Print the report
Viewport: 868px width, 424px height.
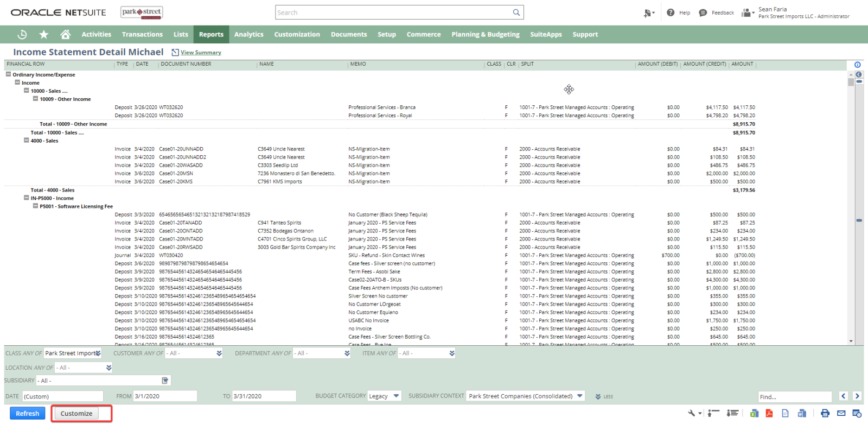825,413
